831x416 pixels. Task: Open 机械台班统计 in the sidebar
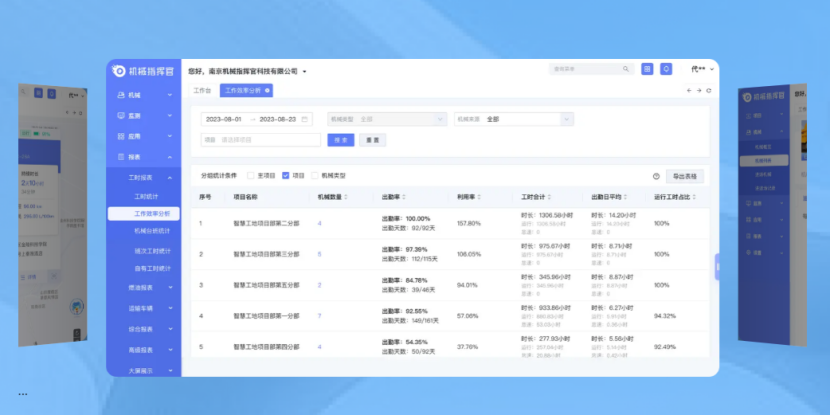152,231
